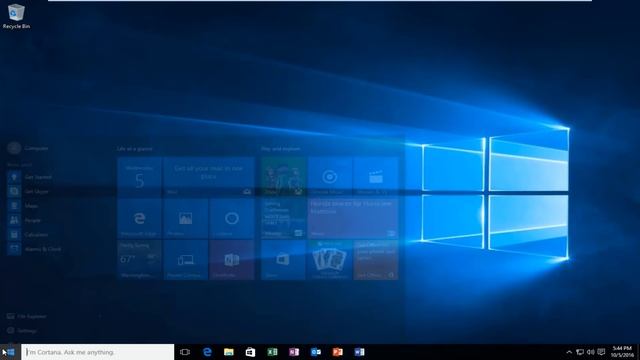
Task: Open Task View on the taskbar
Action: pyautogui.click(x=185, y=352)
